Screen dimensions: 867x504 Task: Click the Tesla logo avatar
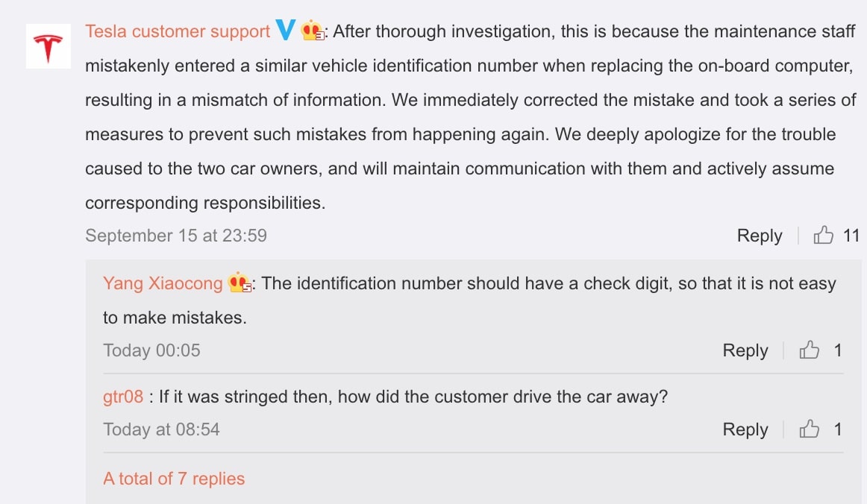tap(48, 46)
